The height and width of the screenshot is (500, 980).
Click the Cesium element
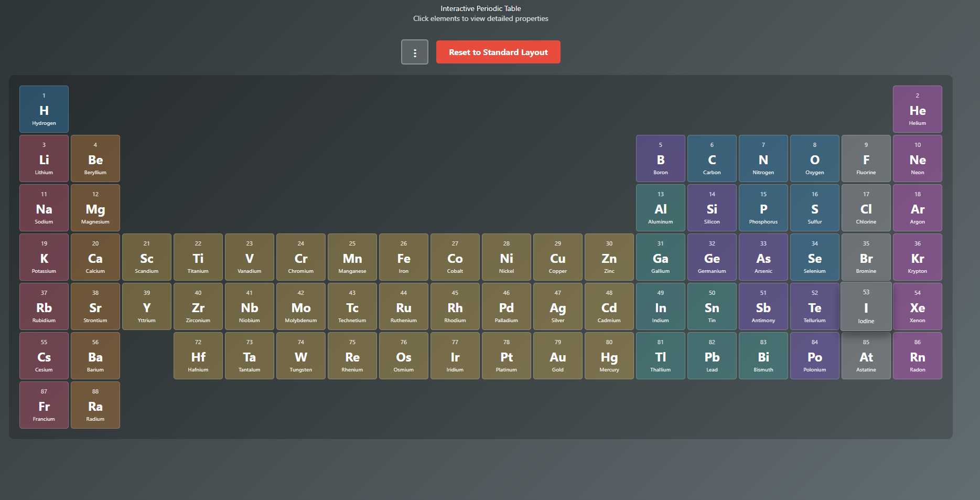tap(44, 356)
